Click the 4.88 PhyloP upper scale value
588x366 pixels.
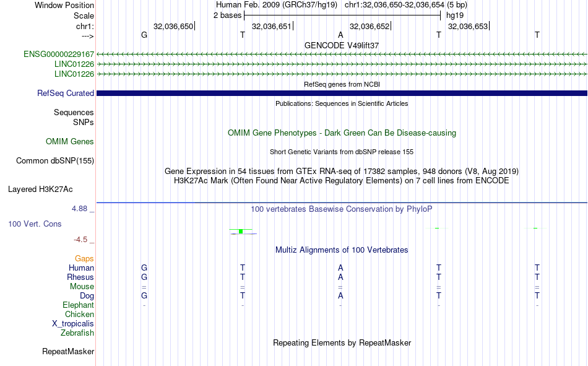point(79,209)
